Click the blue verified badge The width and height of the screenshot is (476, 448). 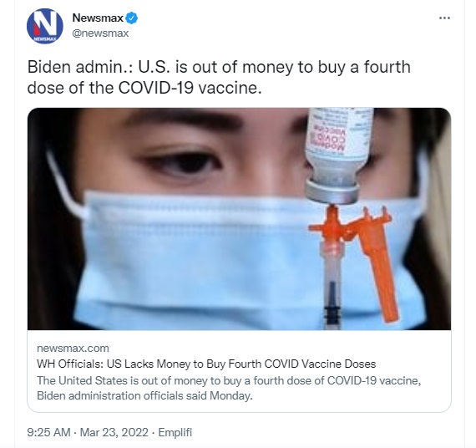coord(131,18)
